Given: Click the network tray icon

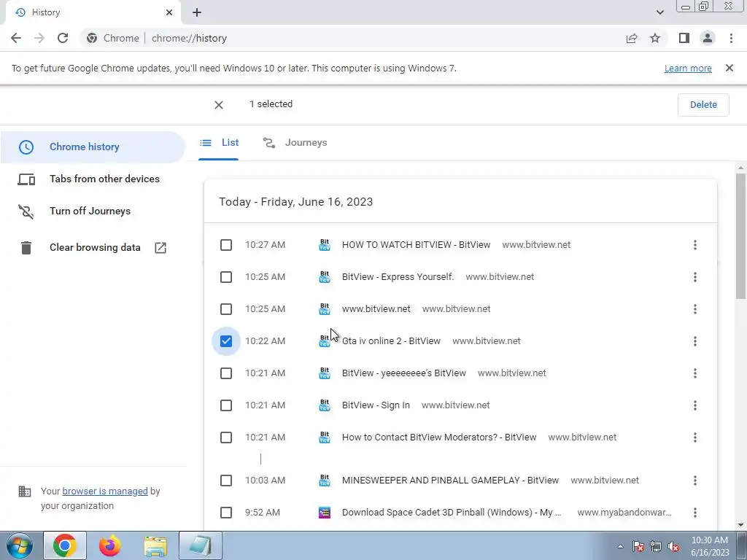Looking at the screenshot, I should 656,546.
